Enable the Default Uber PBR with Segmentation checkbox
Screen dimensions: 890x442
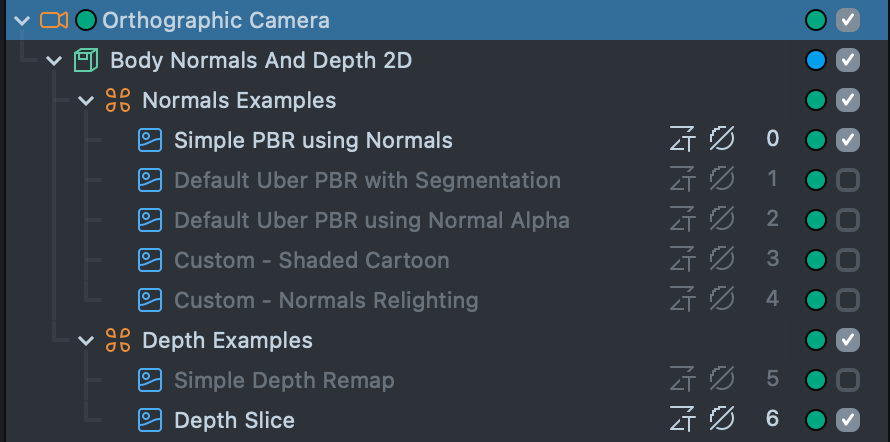tap(847, 181)
